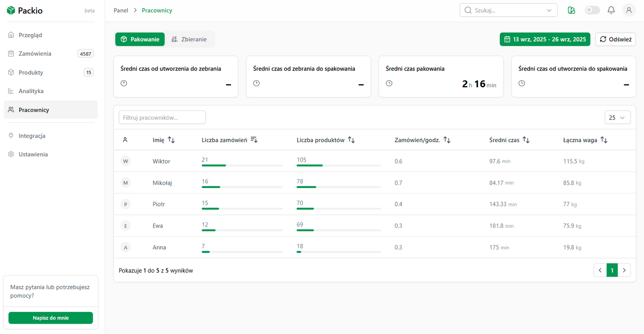
Task: Click the green layout panel icon
Action: point(571,10)
